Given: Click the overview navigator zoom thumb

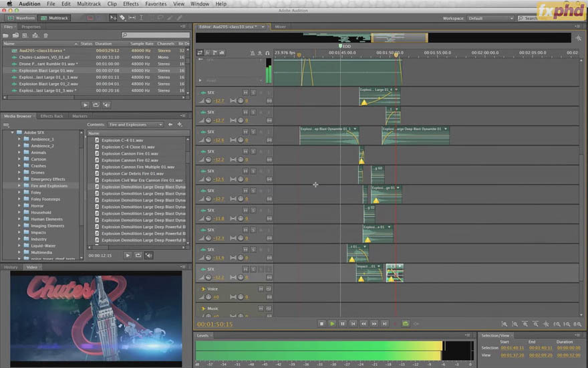Looking at the screenshot, I should pyautogui.click(x=400, y=37).
